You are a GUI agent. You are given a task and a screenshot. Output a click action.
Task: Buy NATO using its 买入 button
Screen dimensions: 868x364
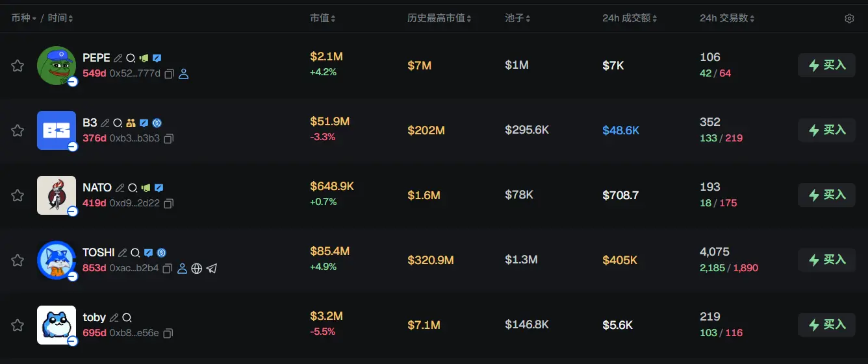coord(826,195)
